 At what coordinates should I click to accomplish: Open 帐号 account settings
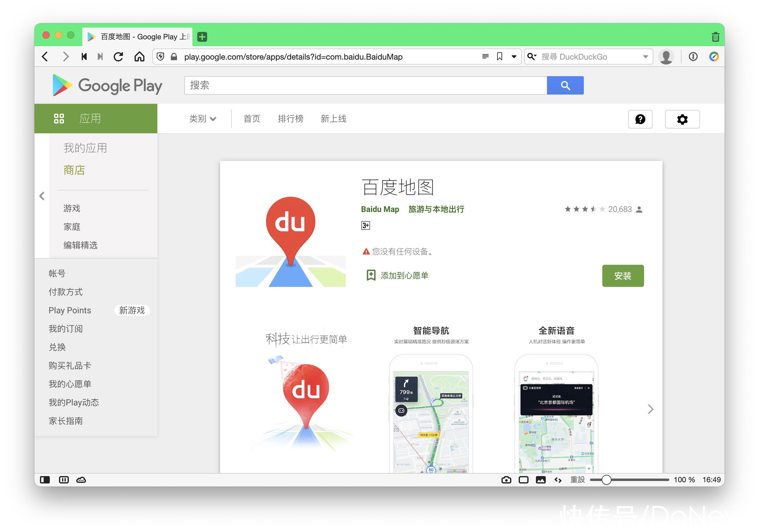[x=57, y=273]
